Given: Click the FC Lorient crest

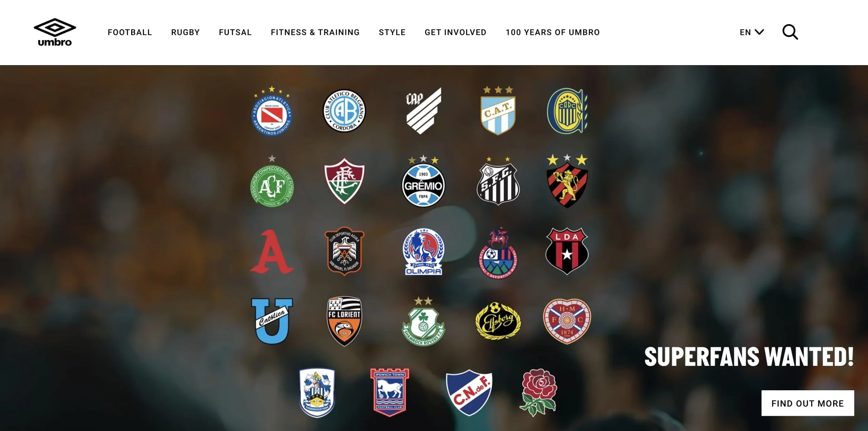Looking at the screenshot, I should pyautogui.click(x=344, y=321).
